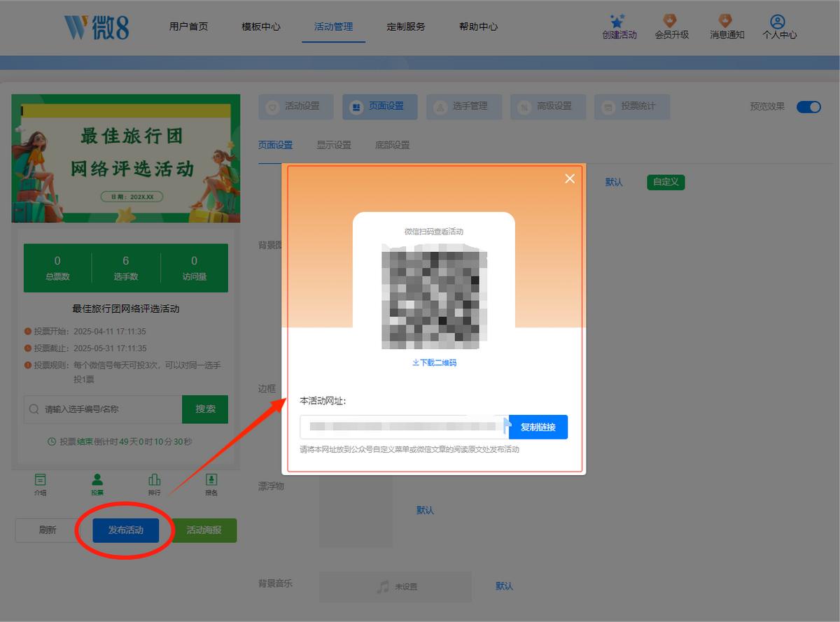Click the 微信扫码查看活动 caption
This screenshot has width=840, height=622.
click(434, 232)
